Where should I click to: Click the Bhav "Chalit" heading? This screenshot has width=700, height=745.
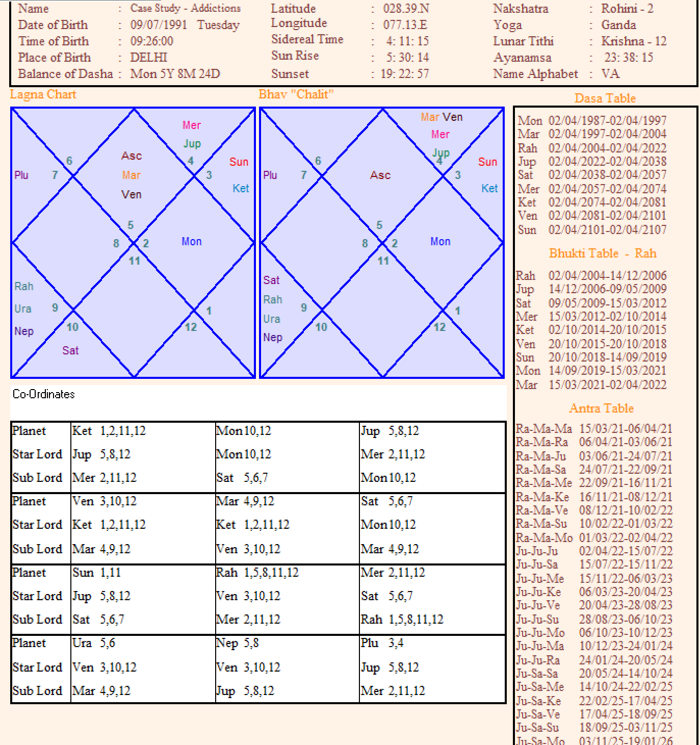[296, 94]
